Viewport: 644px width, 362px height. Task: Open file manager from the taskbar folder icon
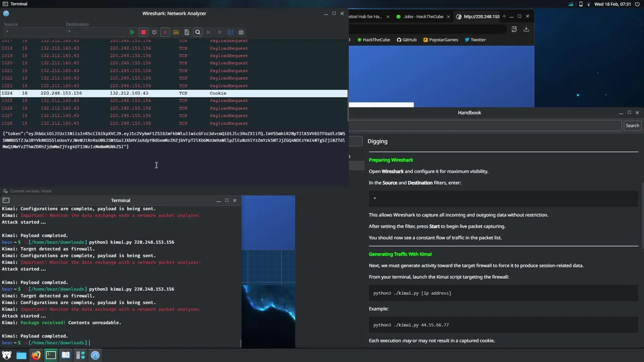click(x=21, y=355)
